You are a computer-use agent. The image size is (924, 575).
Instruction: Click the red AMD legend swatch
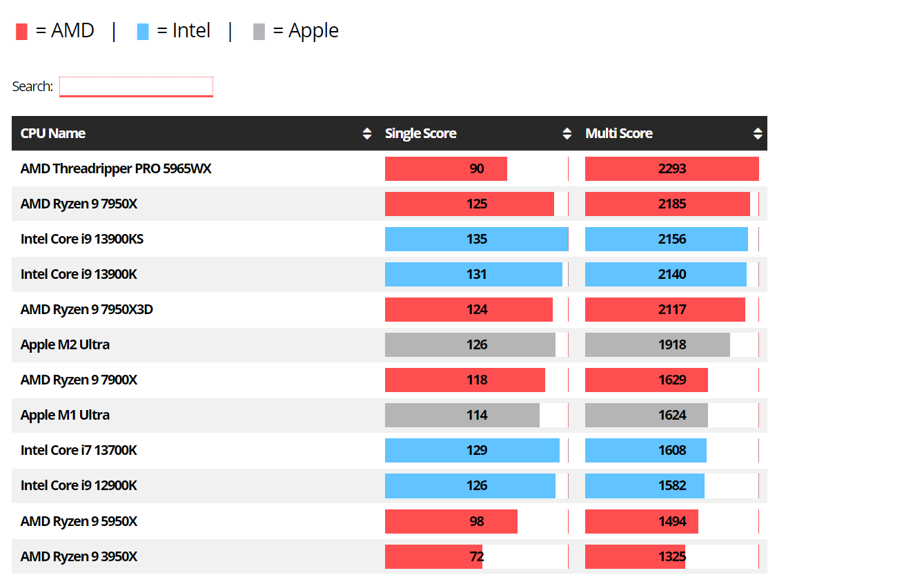pos(21,32)
